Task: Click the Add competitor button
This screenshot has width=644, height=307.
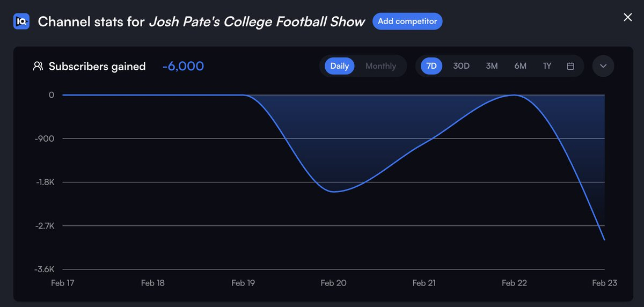Action: [x=407, y=21]
